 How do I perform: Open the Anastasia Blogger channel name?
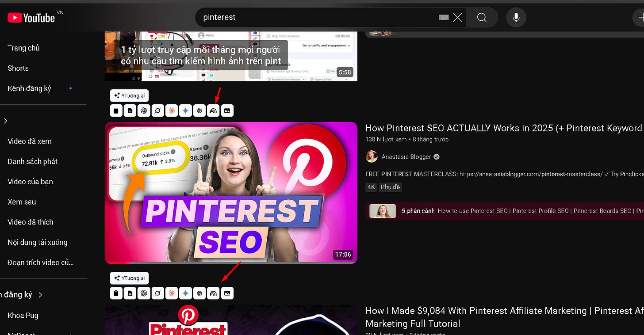[x=406, y=156]
